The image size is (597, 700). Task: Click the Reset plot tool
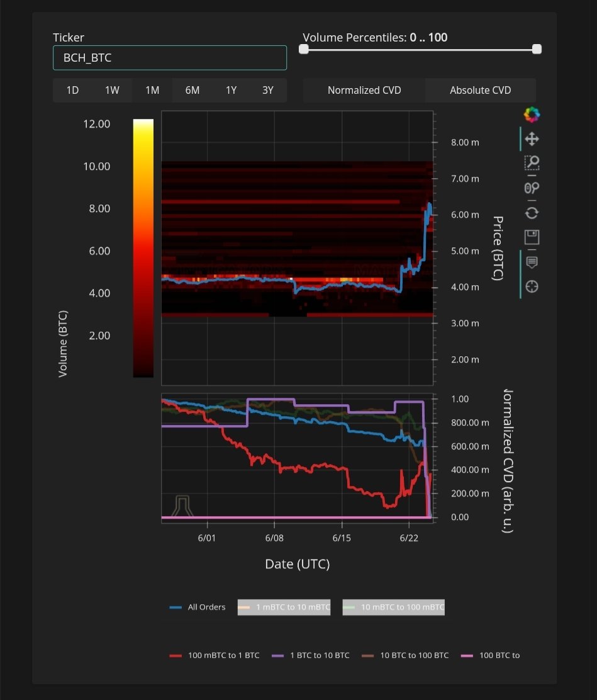tap(532, 213)
